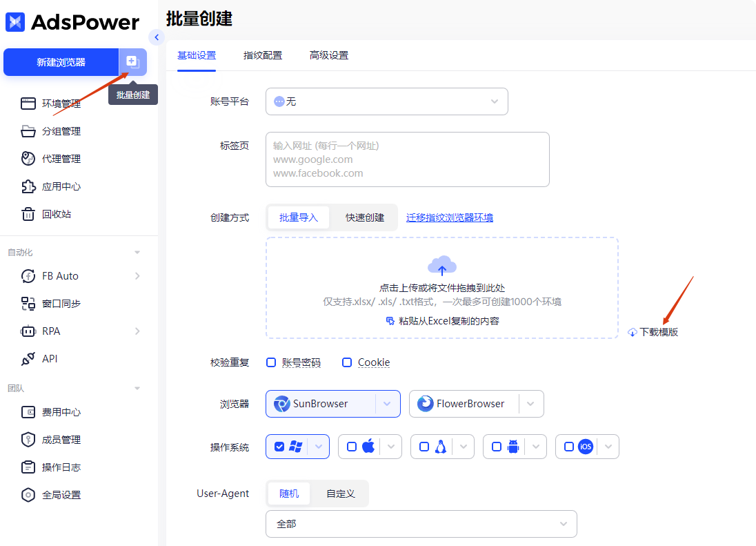This screenshot has height=546, width=756.
Task: Select the FlowerBrowser option
Action: click(x=464, y=404)
